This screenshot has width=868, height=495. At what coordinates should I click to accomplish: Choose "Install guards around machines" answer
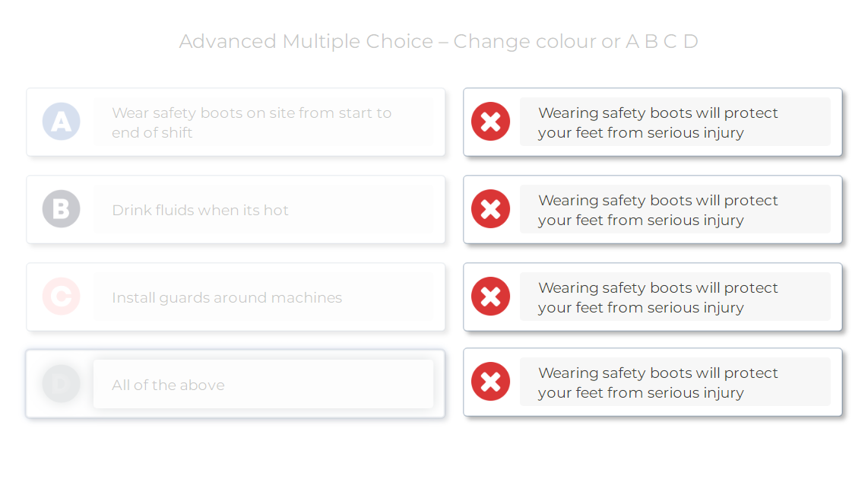click(x=227, y=298)
